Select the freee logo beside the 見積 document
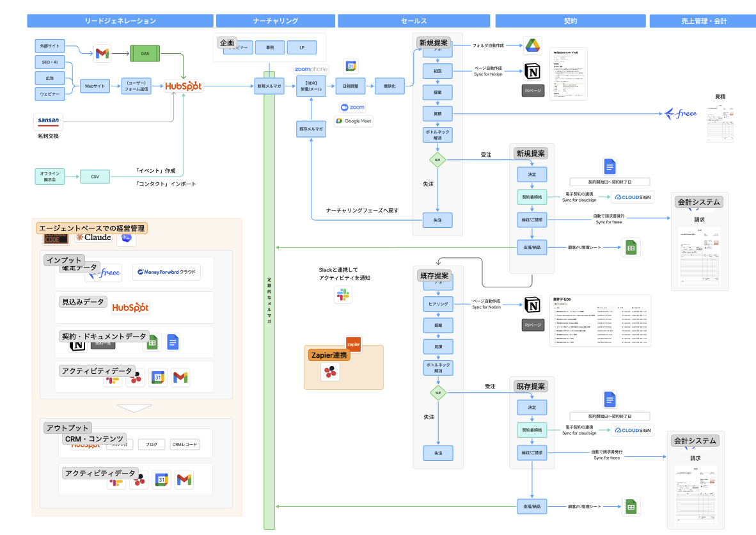 tap(681, 114)
